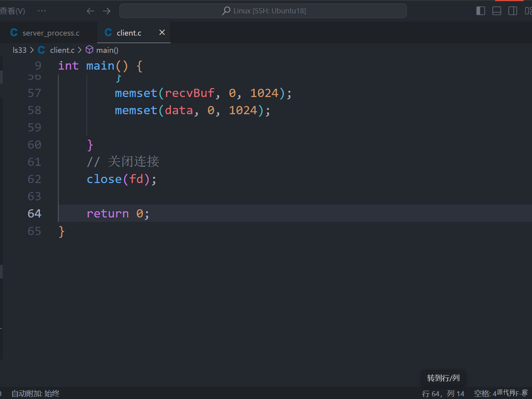Click memset(data, 0, 1024) code line
Screen dimensions: 532x399
pos(193,110)
